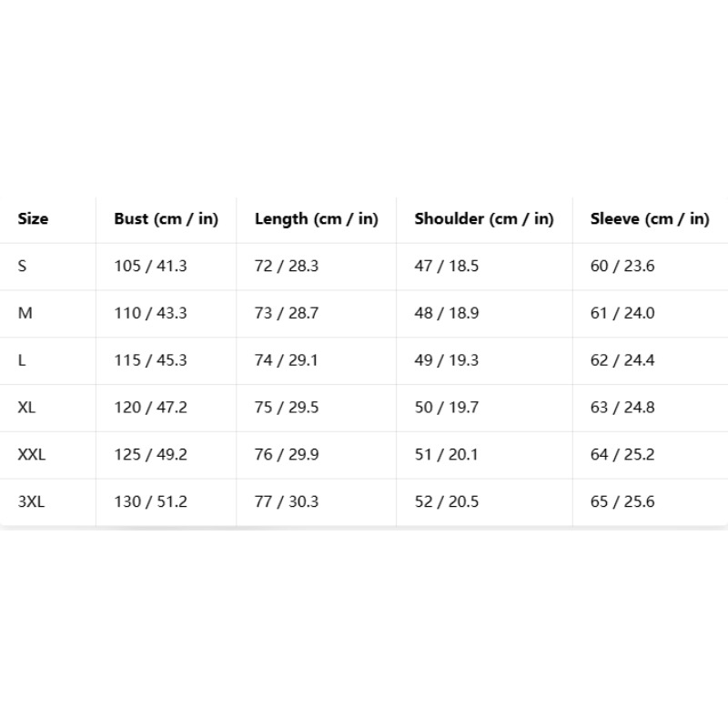Click the Bust (cm / in) header
The width and height of the screenshot is (728, 728).
pyautogui.click(x=167, y=219)
